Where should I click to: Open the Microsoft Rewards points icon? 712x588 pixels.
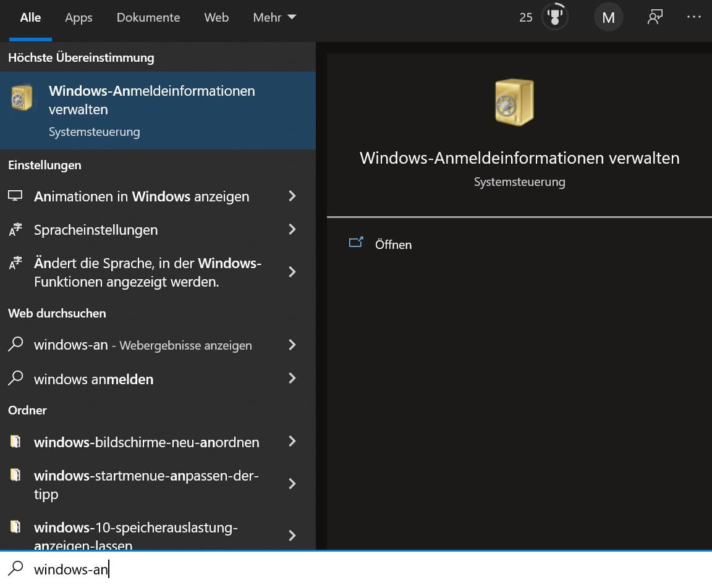coord(554,17)
